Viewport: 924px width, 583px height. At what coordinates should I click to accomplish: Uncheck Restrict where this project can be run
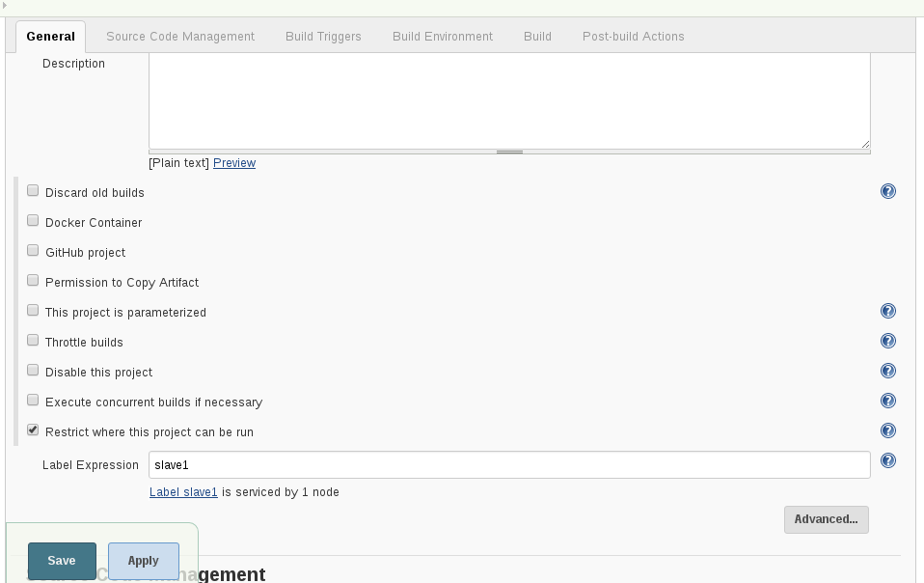32,430
